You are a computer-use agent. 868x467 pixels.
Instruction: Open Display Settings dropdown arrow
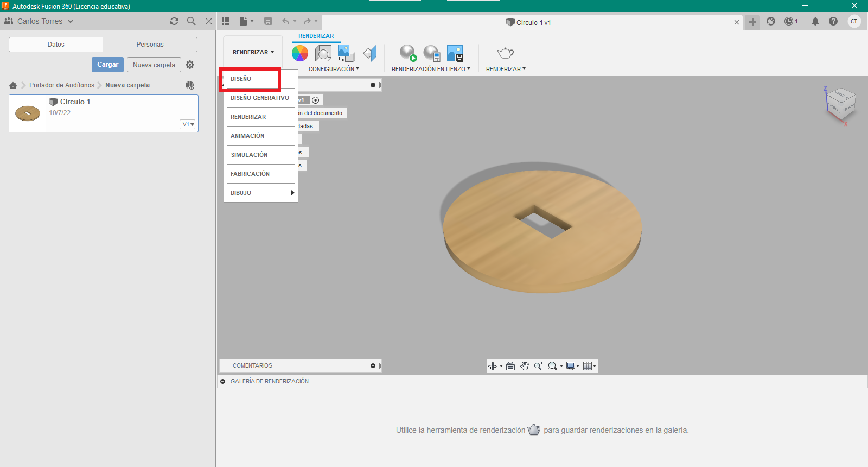click(x=578, y=366)
